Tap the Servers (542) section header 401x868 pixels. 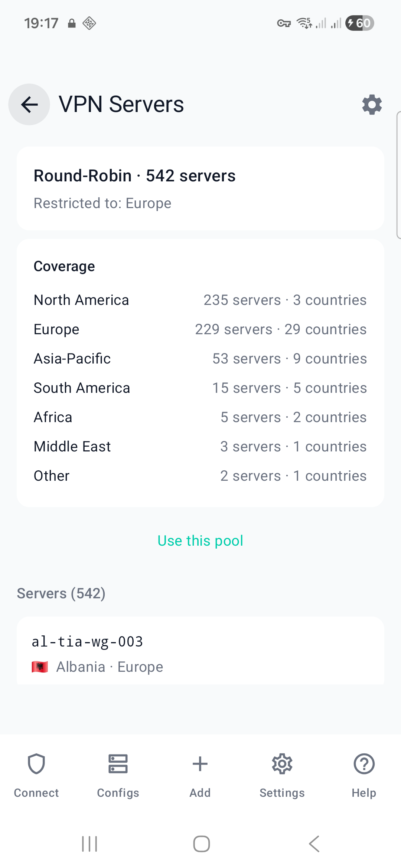61,594
